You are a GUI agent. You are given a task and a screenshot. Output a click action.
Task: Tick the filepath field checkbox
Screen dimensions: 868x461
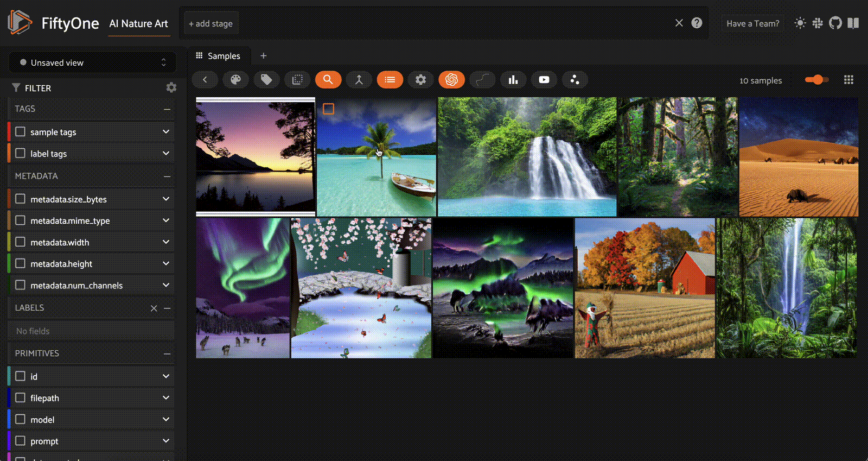click(21, 397)
